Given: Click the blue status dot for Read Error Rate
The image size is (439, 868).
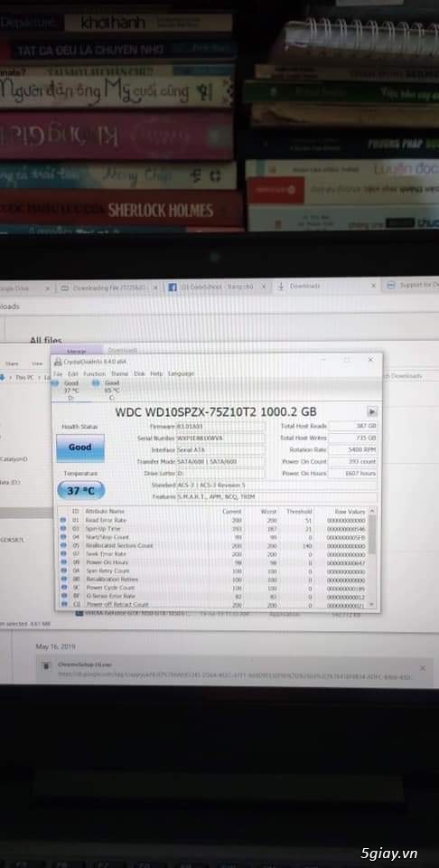Looking at the screenshot, I should tap(62, 521).
